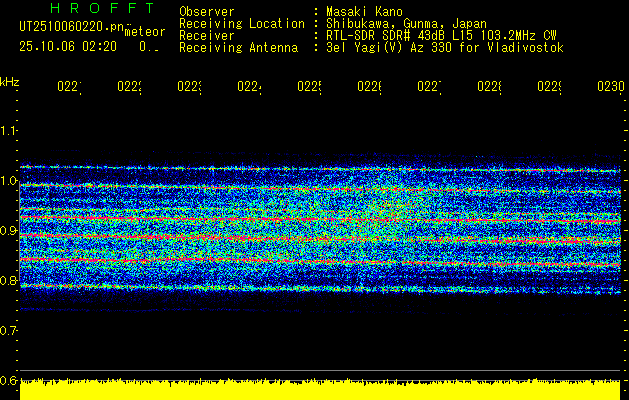This screenshot has width=629, height=400.
Task: Click the yellow signal level graph
Action: (320, 389)
